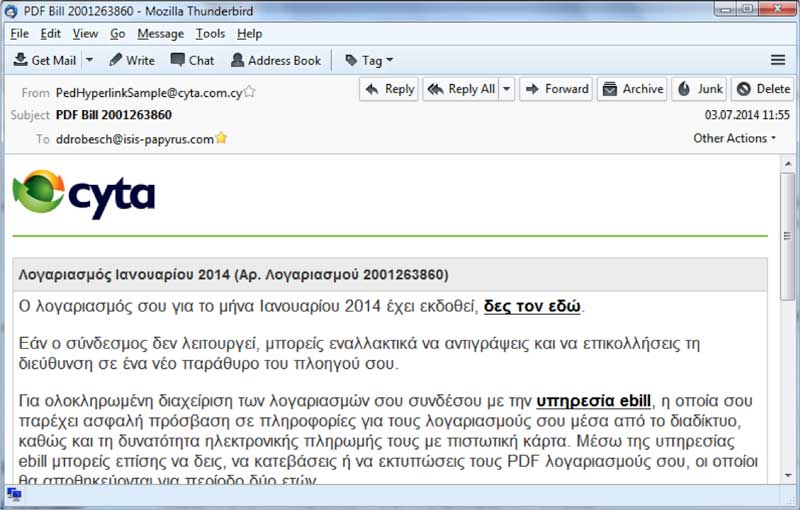Open the Tag dropdown
Screen dimensions: 800x510
(x=369, y=60)
